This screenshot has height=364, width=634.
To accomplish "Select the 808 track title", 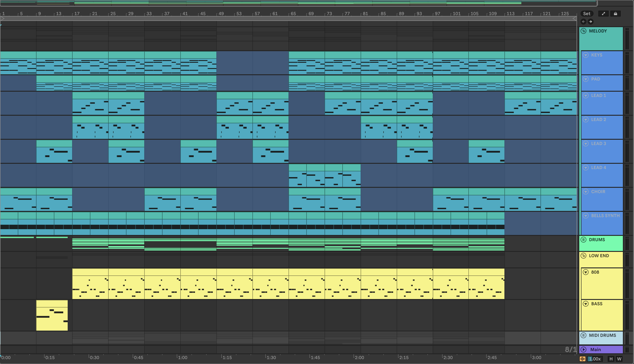I will click(x=595, y=272).
